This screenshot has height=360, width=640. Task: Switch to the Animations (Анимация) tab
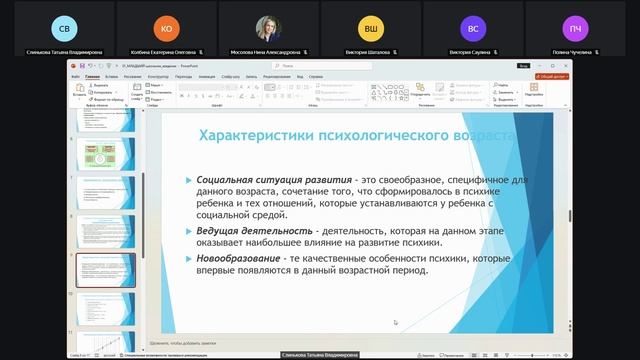[207, 77]
